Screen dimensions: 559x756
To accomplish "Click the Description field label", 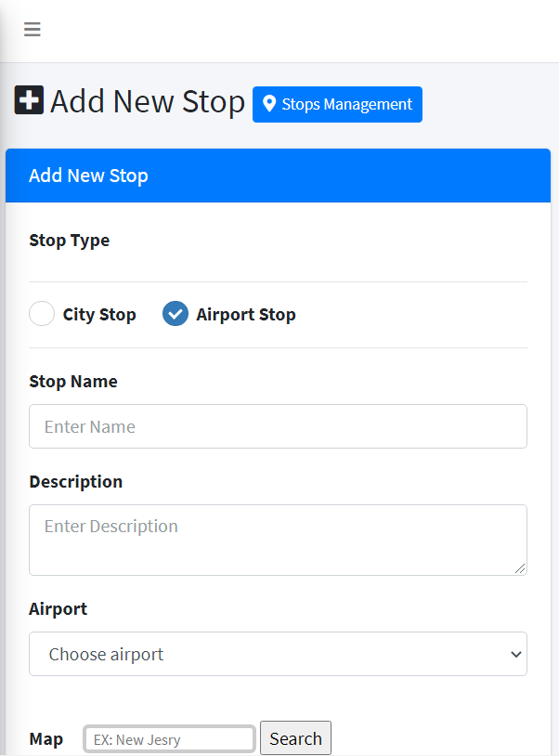I will [x=75, y=482].
